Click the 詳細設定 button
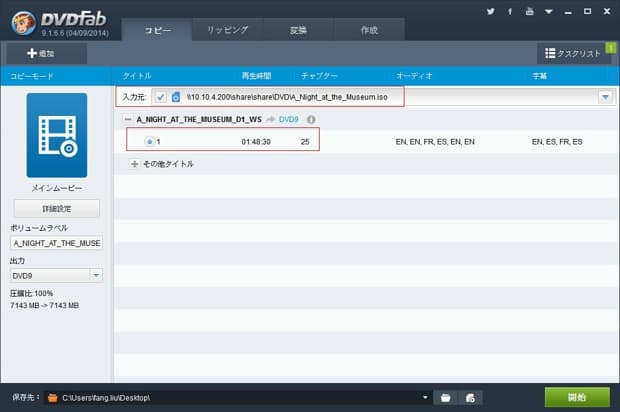The height and width of the screenshot is (412, 620). (56, 209)
